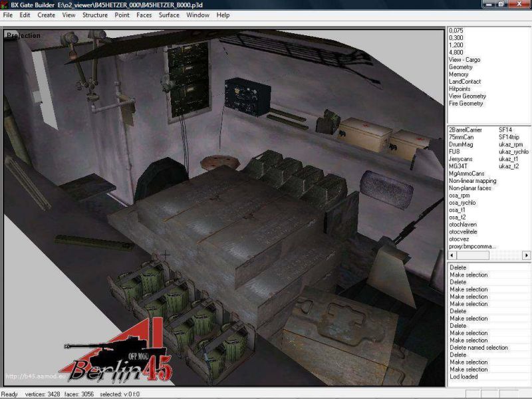
Task: Select the 2BarrelCarrier named selection
Action: pyautogui.click(x=465, y=130)
